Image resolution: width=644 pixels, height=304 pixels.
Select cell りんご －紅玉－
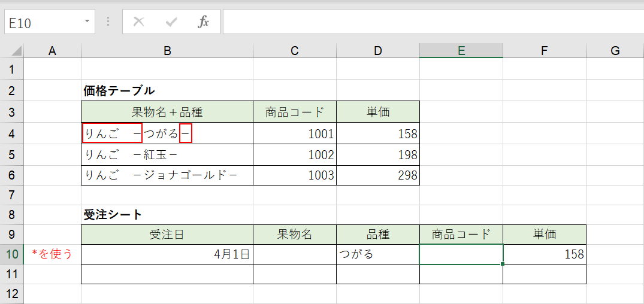[167, 154]
